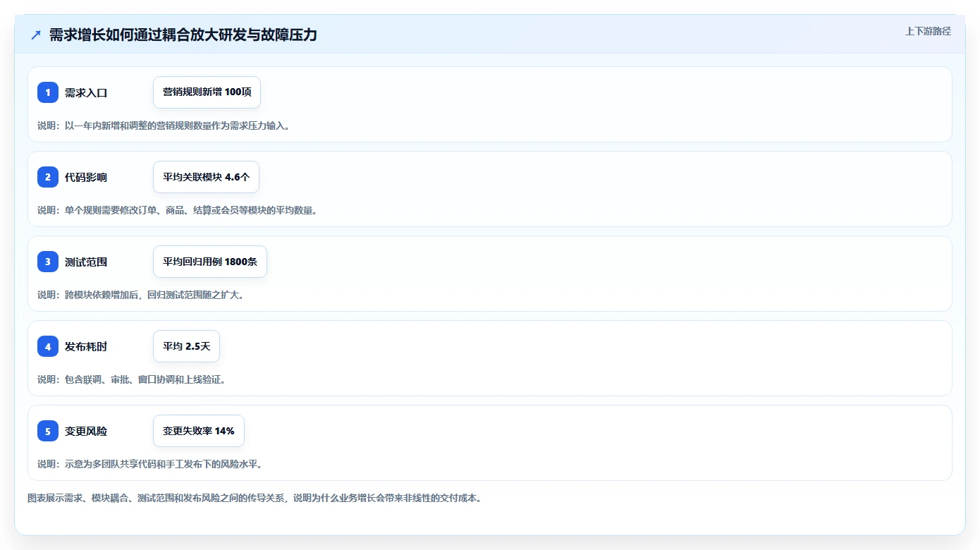Click the note about 多团队共享代码和手工发布
This screenshot has height=550, width=980.
(150, 464)
